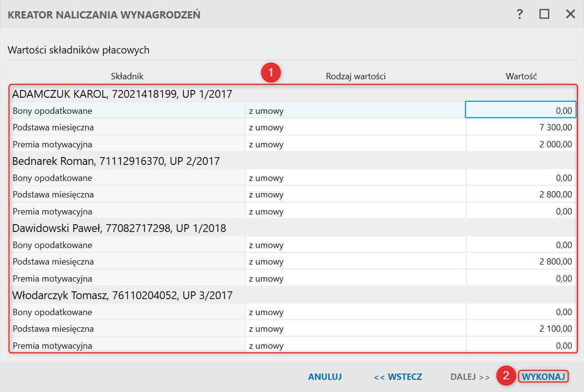The height and width of the screenshot is (392, 584).
Task: Click the ANULUJ button
Action: tap(325, 376)
